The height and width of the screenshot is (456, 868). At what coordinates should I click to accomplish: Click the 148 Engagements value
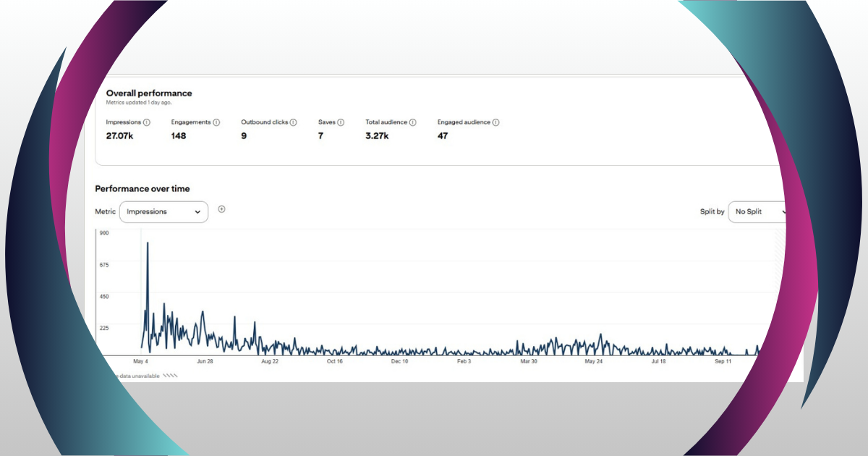179,135
